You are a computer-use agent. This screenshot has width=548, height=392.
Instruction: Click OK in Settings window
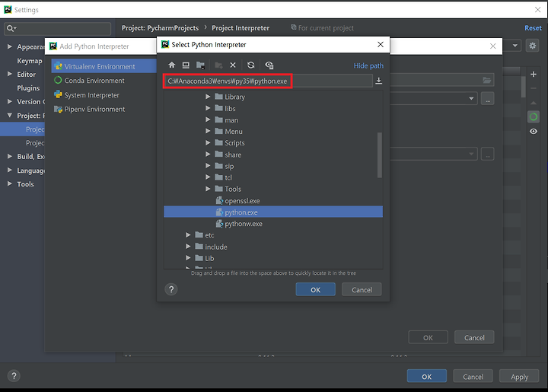[x=426, y=376]
